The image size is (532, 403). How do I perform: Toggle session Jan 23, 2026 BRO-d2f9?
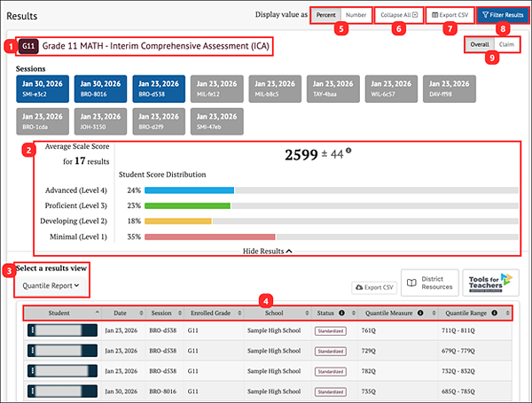pyautogui.click(x=159, y=121)
